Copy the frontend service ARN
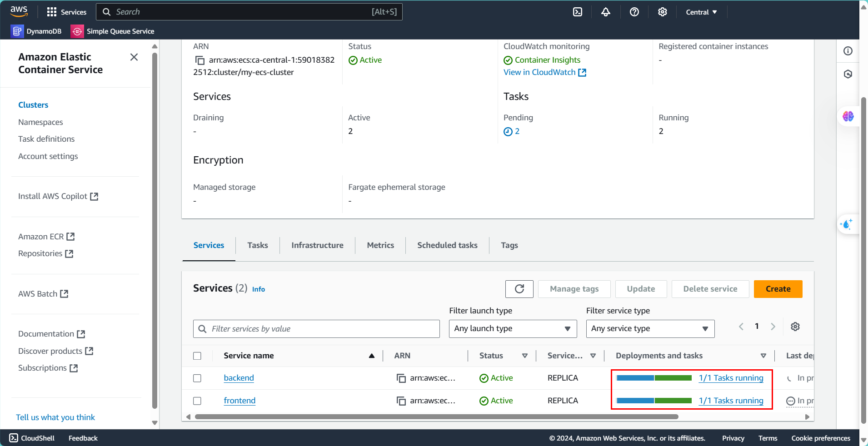Image resolution: width=868 pixels, height=446 pixels. [x=401, y=401]
